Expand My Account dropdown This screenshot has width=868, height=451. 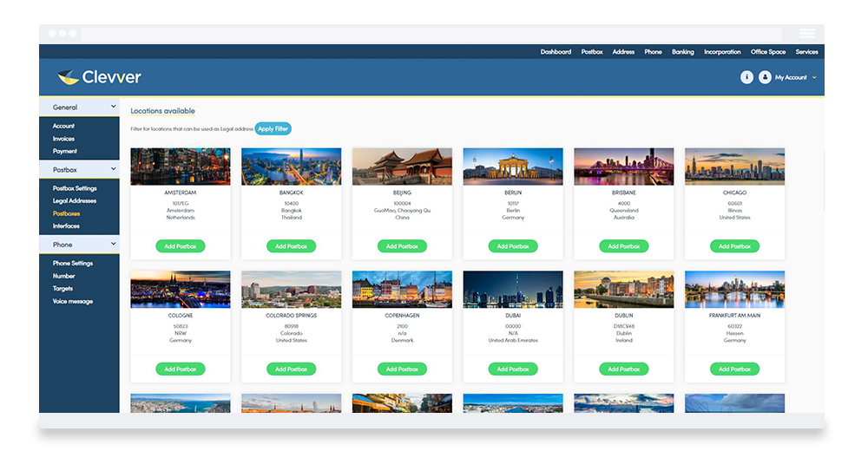coord(795,77)
